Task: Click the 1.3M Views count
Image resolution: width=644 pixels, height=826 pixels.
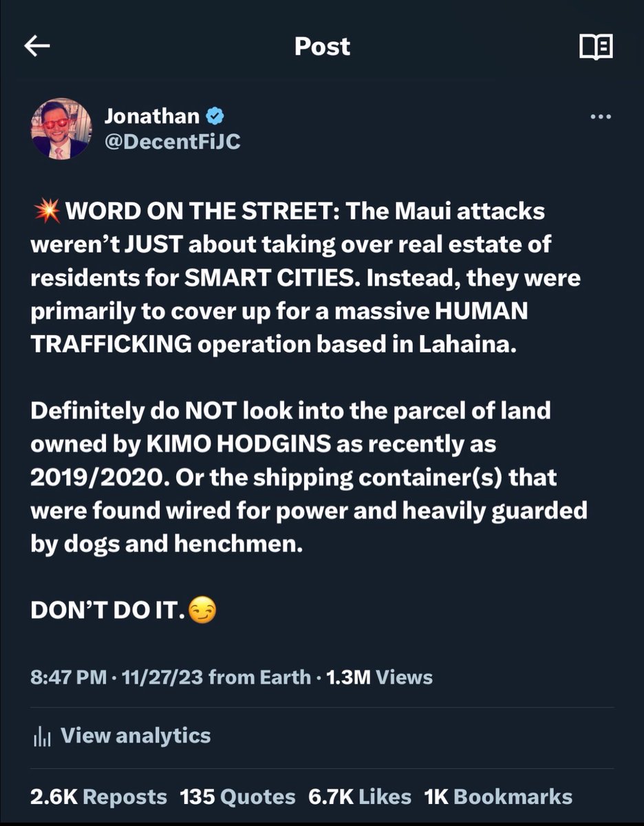Action: click(x=379, y=677)
